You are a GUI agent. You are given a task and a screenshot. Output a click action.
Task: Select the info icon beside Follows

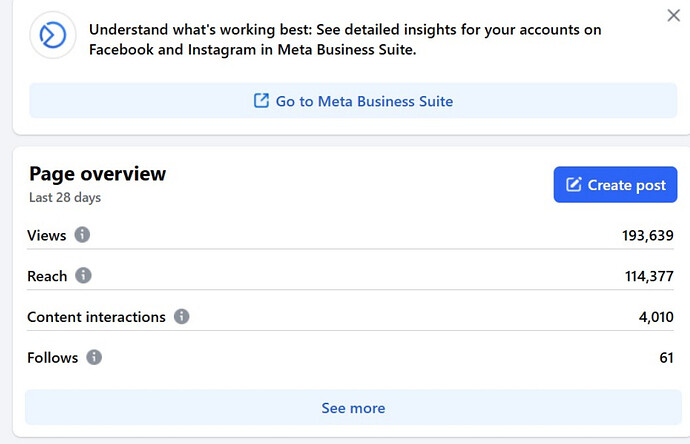click(x=94, y=357)
